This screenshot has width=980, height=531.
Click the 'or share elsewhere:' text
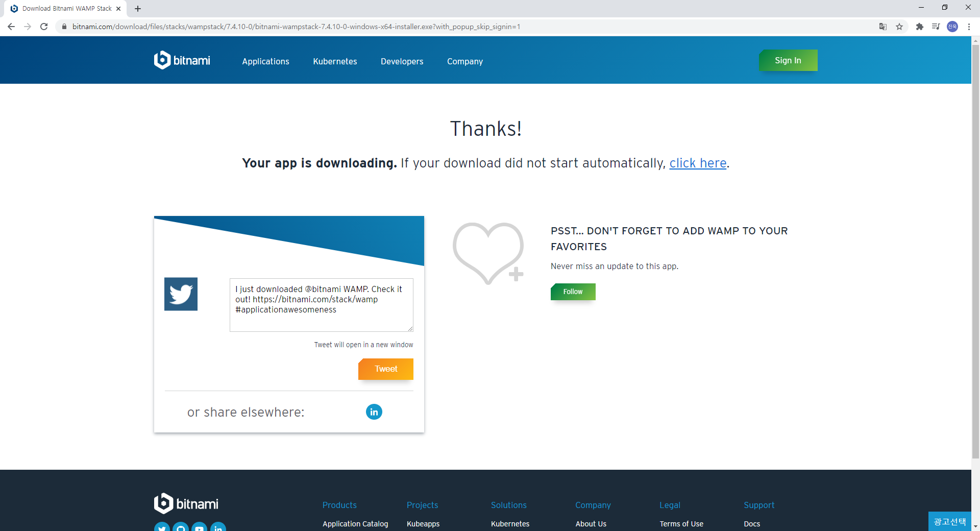tap(246, 412)
